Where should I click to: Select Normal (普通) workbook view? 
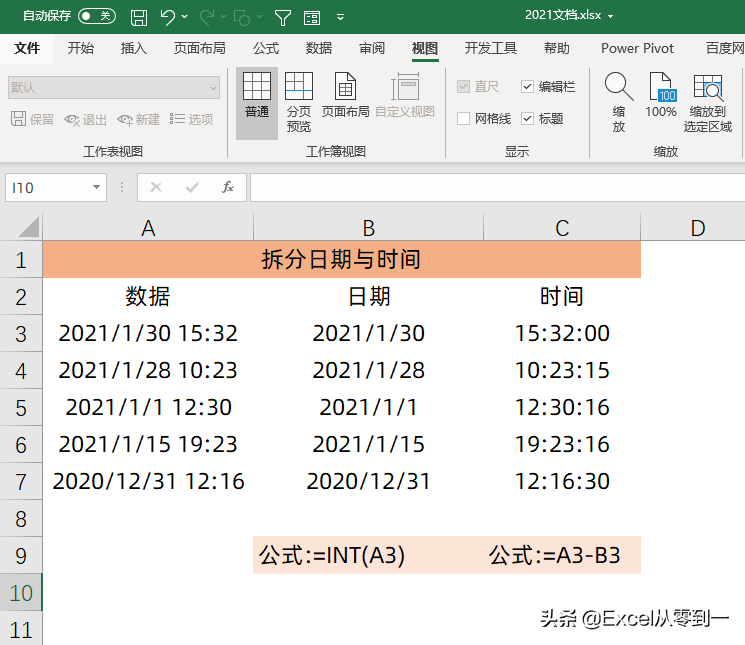[x=257, y=104]
